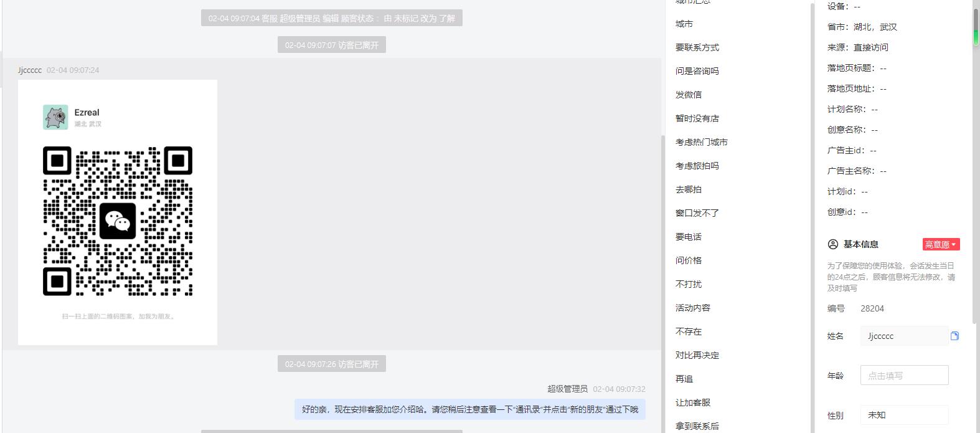Click the 创意id row
The image size is (980, 433).
[x=847, y=212]
